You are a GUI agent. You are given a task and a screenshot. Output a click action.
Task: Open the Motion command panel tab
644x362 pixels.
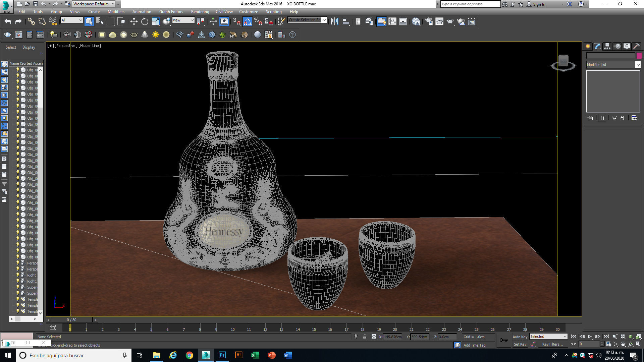pyautogui.click(x=618, y=46)
